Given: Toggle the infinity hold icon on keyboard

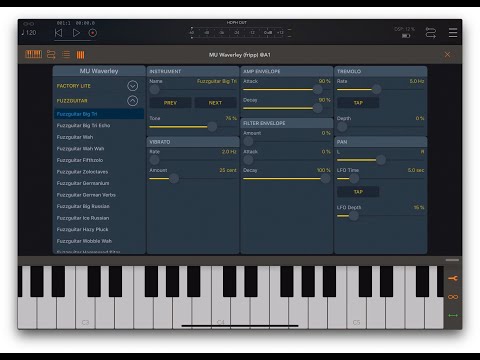Looking at the screenshot, I should [453, 297].
